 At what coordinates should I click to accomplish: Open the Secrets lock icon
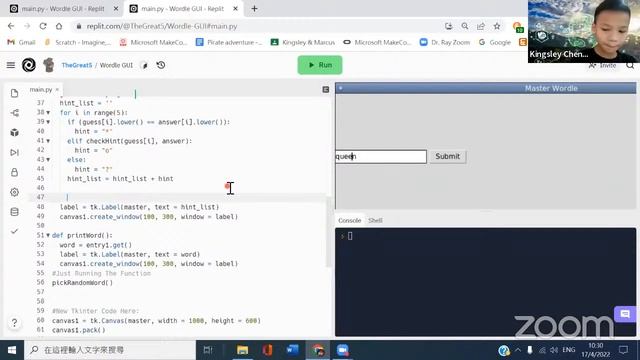coord(14,172)
